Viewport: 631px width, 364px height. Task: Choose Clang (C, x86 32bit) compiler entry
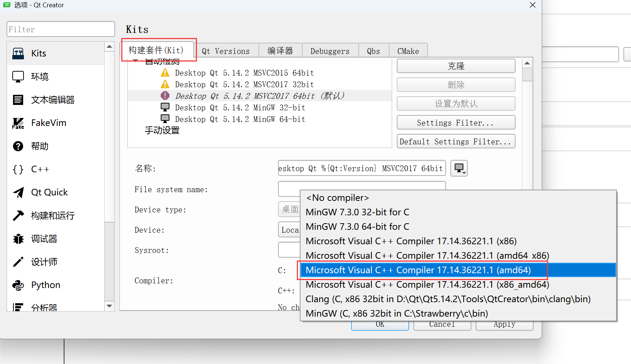coord(458,299)
